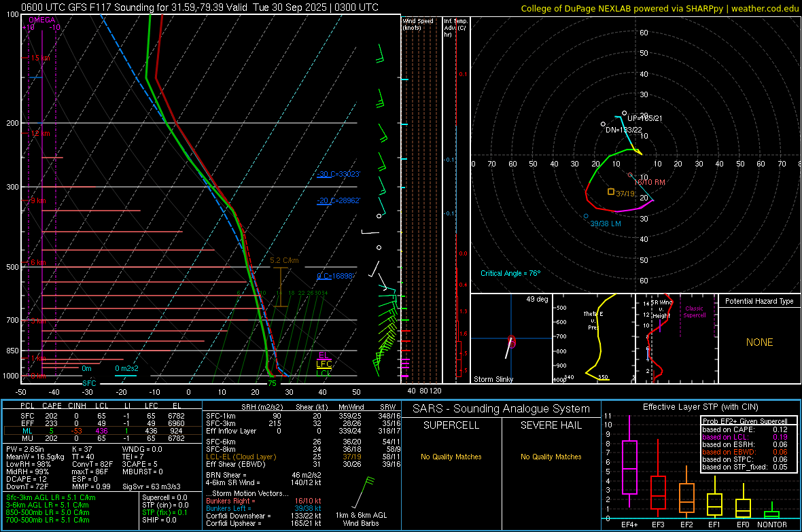Select the 12 km height marker
Image resolution: width=802 pixels, height=532 pixels.
click(40, 133)
